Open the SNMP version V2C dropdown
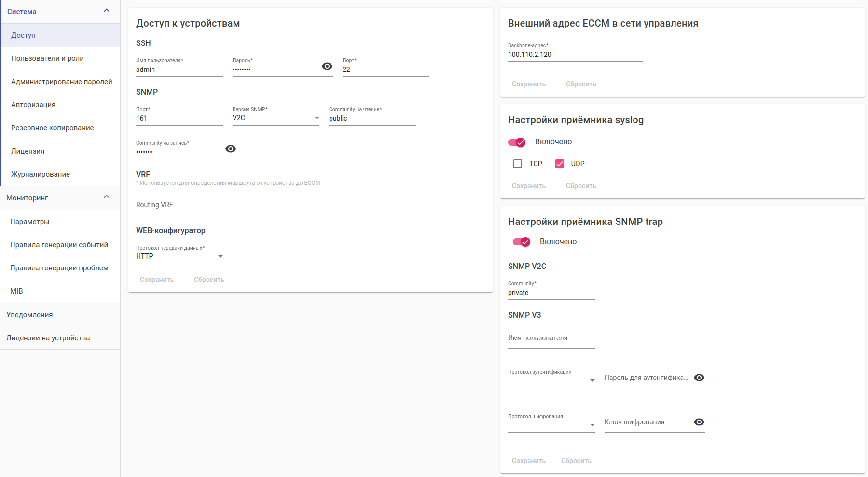The height and width of the screenshot is (477, 868). coord(276,118)
